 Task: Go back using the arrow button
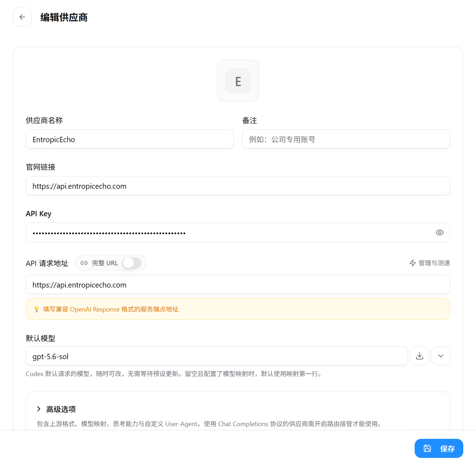tap(22, 17)
